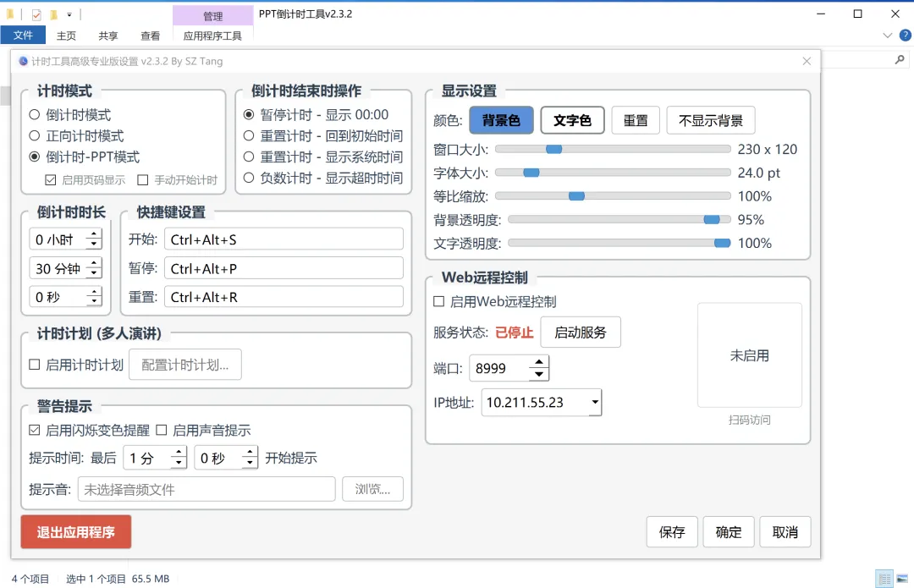Click the 浏览... browse button
Image resolution: width=914 pixels, height=588 pixels.
372,489
